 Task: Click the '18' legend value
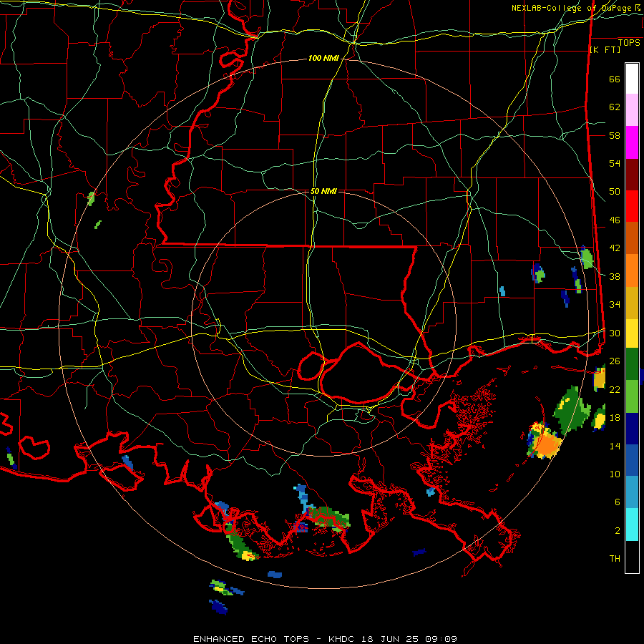[x=615, y=418]
